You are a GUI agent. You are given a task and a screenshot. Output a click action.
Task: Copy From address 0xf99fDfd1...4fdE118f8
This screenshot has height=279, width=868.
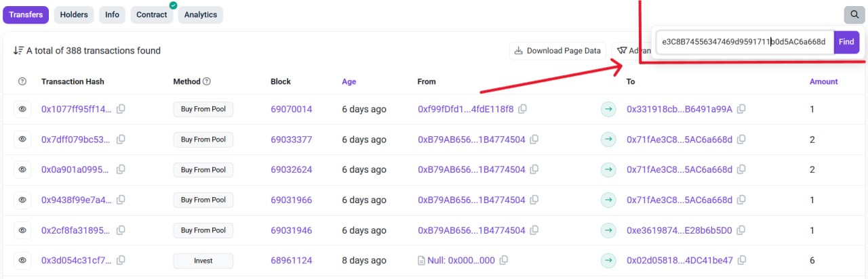(523, 109)
